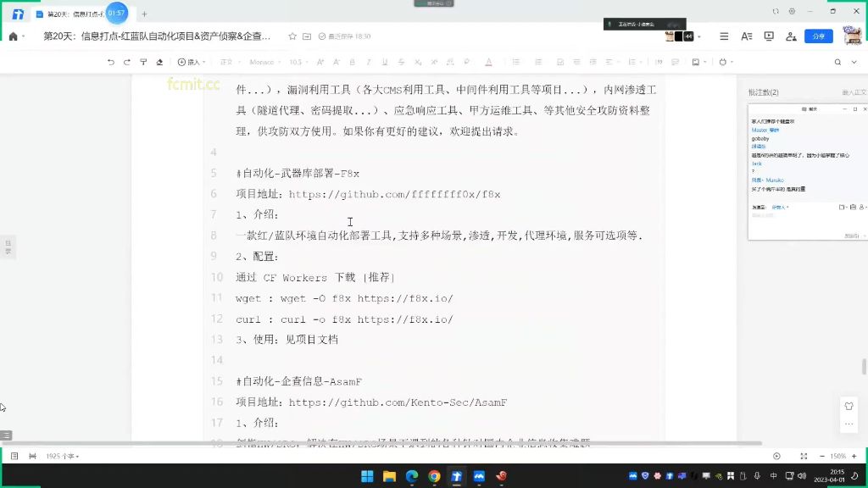
Task: Zoom out with the minus button
Action: click(821, 457)
